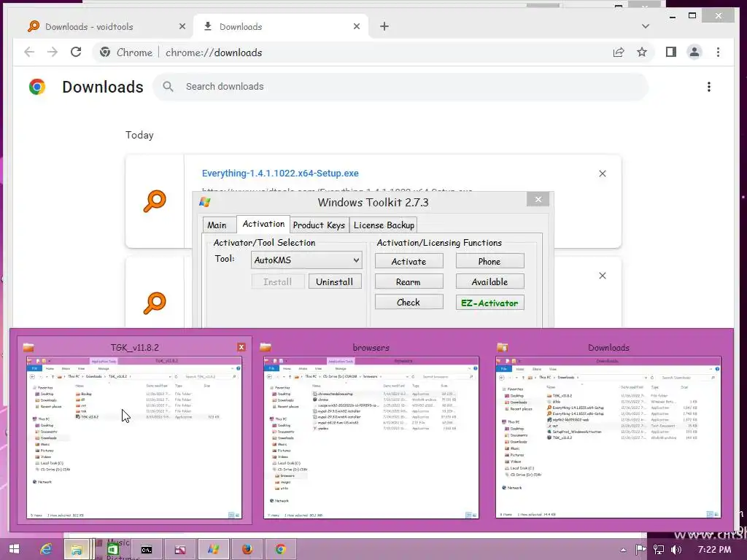Open Chrome's side panel icon
This screenshot has height=560, width=747.
click(671, 52)
